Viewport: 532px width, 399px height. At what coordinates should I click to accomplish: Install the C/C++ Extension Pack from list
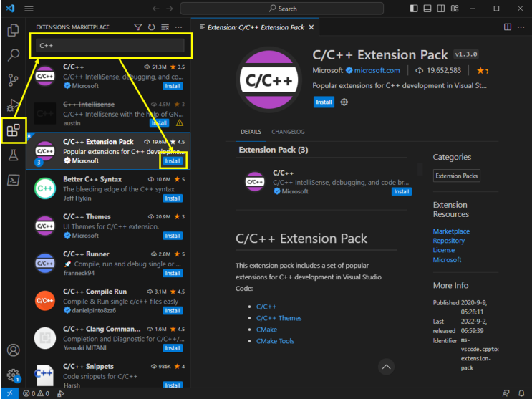[173, 161]
